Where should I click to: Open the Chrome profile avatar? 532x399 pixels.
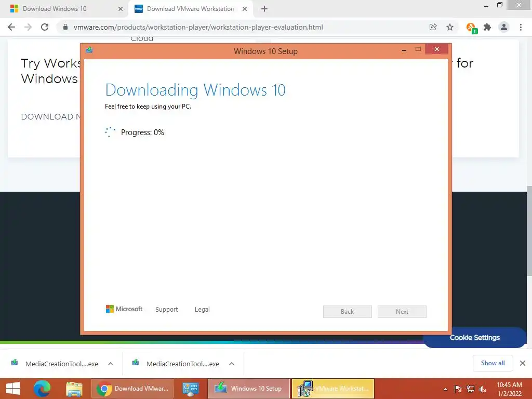504,27
